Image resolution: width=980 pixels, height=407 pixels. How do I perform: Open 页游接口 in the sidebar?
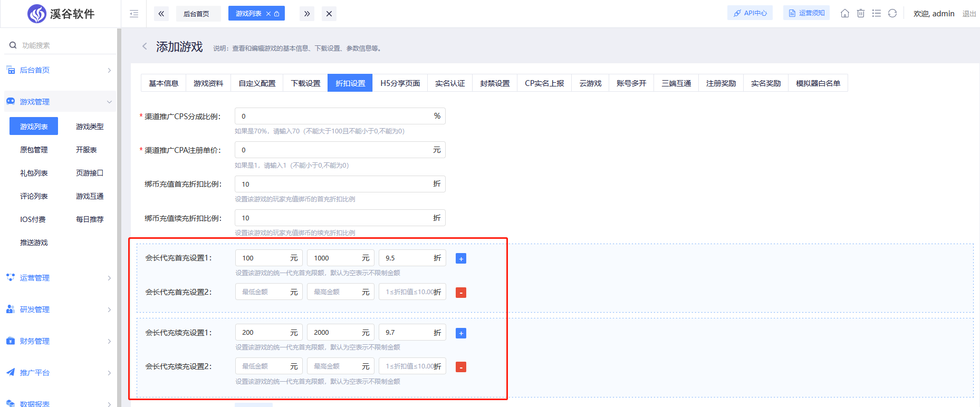[x=90, y=173]
